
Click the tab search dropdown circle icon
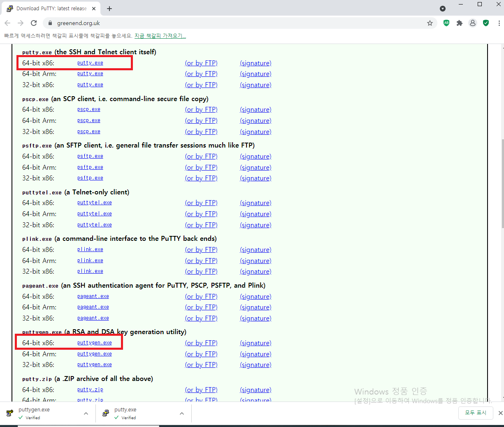[x=443, y=9]
